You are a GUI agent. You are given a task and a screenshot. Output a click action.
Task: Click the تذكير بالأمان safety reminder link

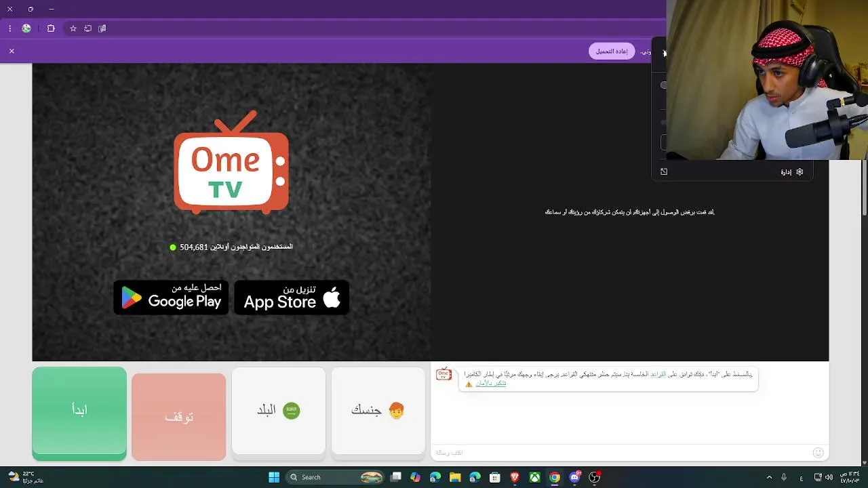491,384
